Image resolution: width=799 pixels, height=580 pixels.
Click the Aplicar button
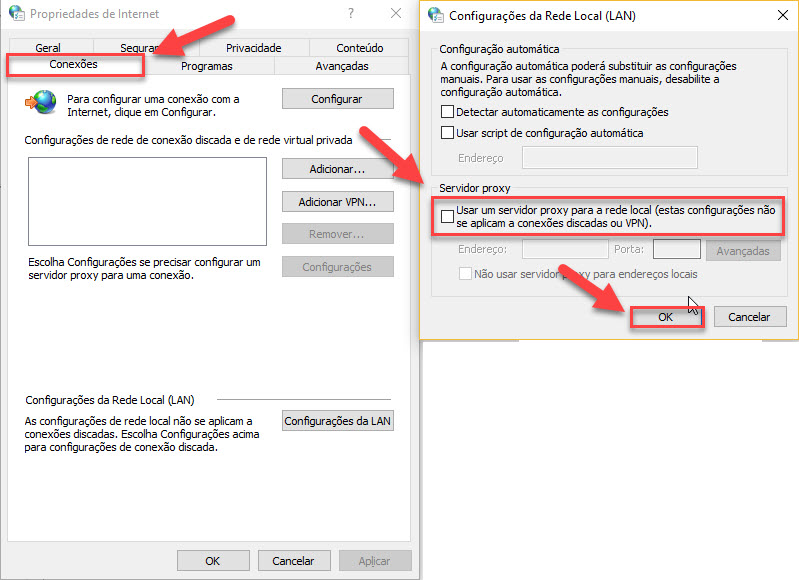tap(375, 561)
